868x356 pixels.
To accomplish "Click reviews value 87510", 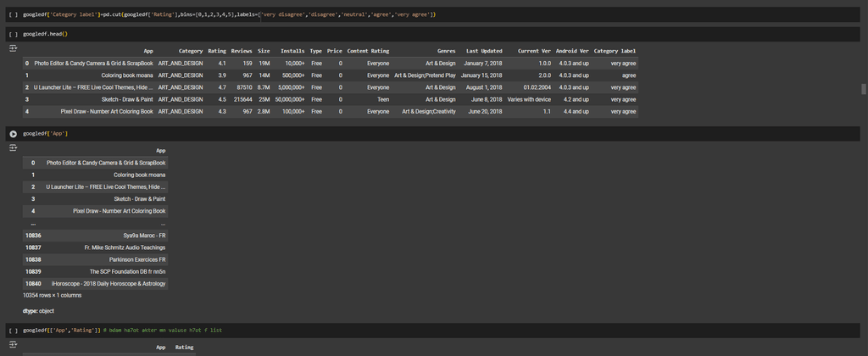I will coord(244,87).
